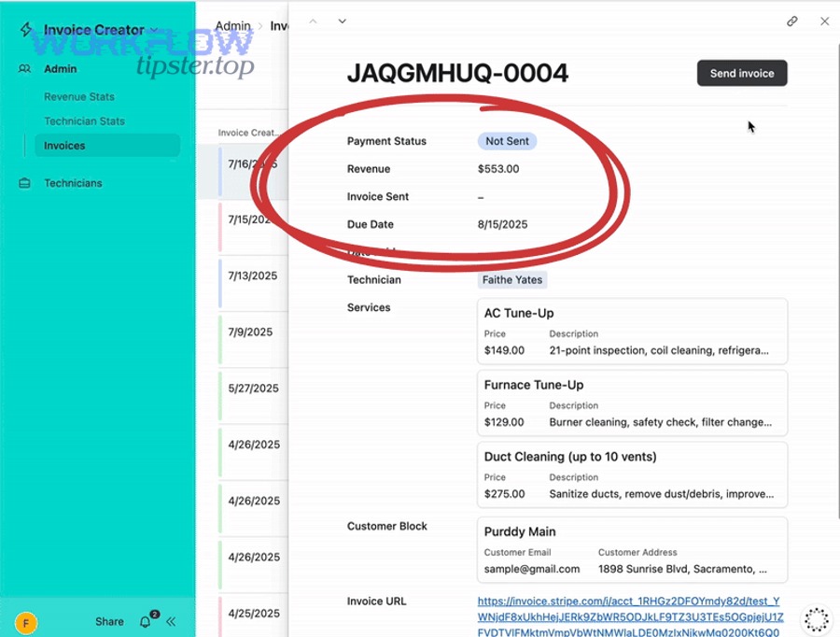Image resolution: width=840 pixels, height=637 pixels.
Task: Open Revenue Stats from the sidebar
Action: click(x=79, y=96)
